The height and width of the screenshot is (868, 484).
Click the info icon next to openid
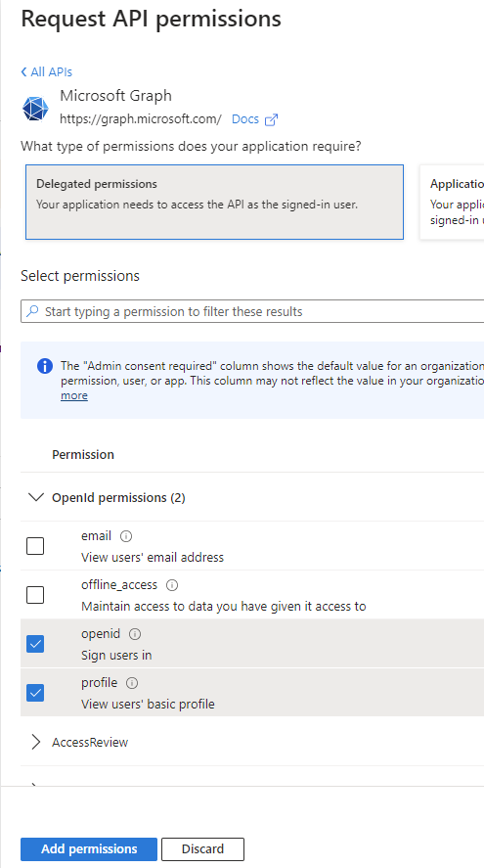point(135,634)
